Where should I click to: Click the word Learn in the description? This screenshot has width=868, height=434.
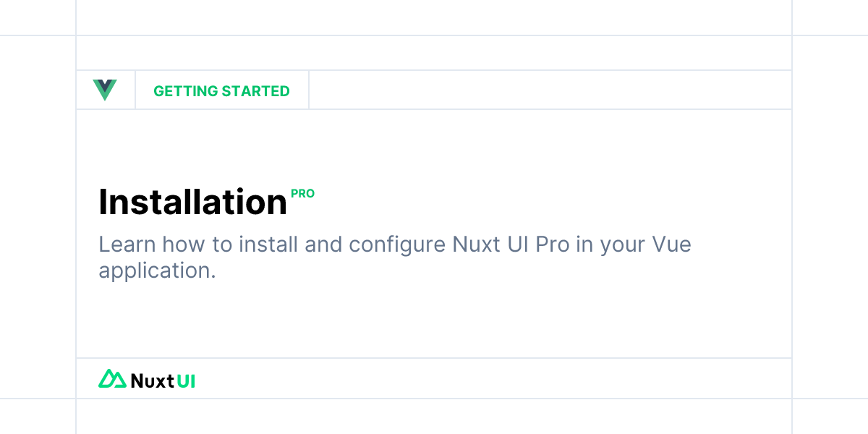tap(127, 244)
